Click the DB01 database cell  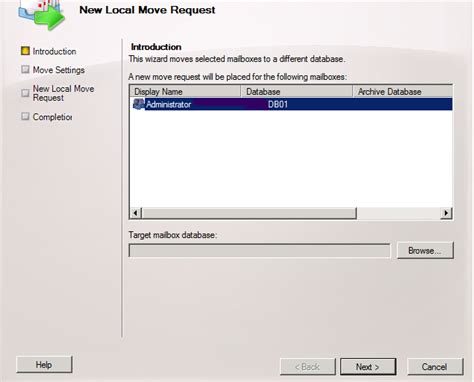278,104
